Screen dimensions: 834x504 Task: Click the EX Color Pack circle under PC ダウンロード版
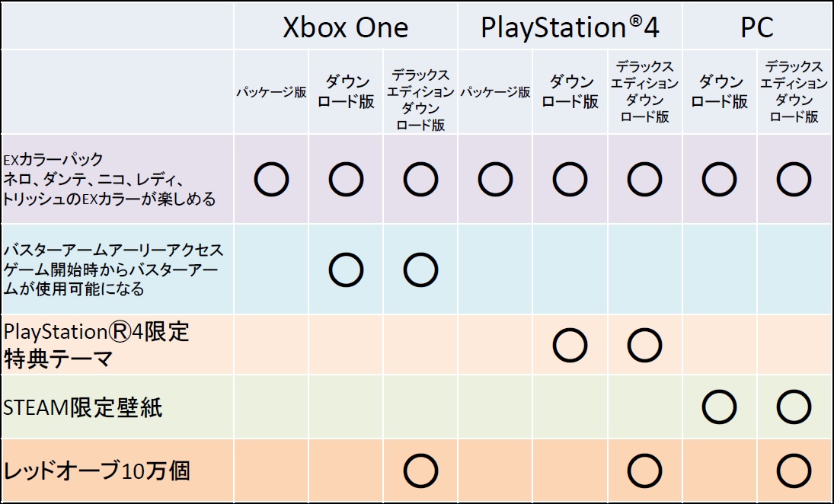click(719, 180)
